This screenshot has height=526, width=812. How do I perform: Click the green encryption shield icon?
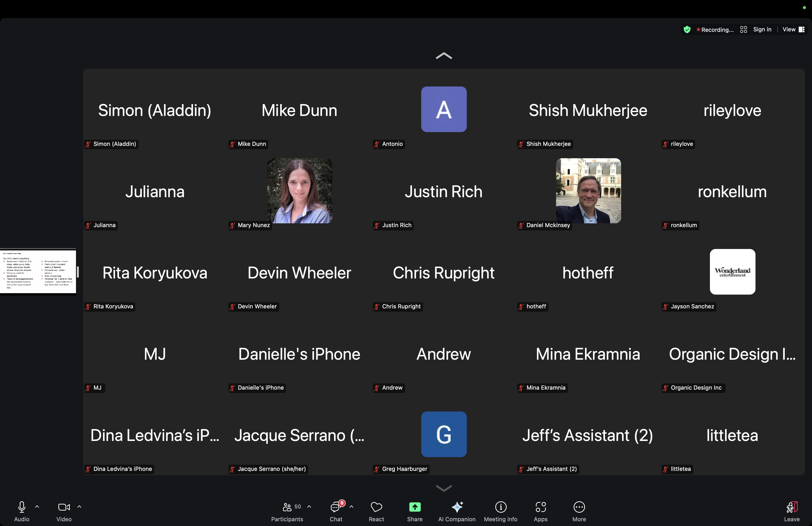(687, 30)
